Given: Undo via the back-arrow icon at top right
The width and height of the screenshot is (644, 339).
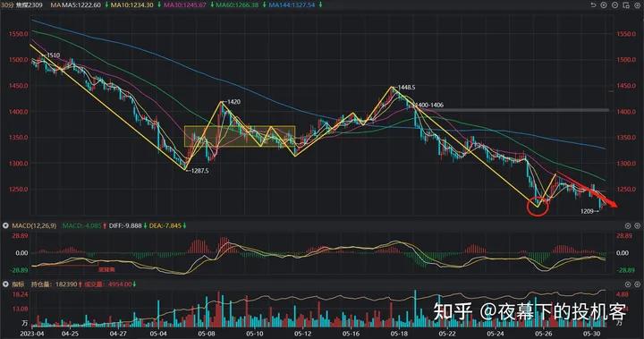Looking at the screenshot, I should pyautogui.click(x=593, y=5).
